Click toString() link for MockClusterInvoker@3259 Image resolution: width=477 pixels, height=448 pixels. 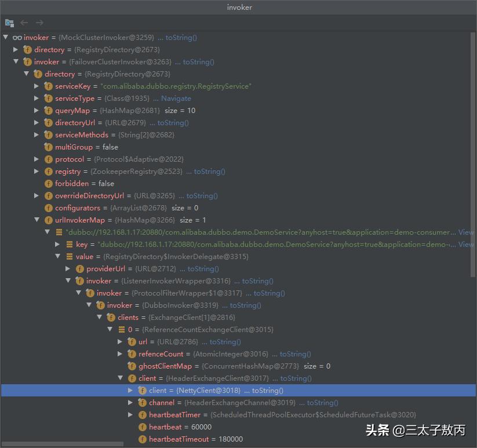point(181,38)
